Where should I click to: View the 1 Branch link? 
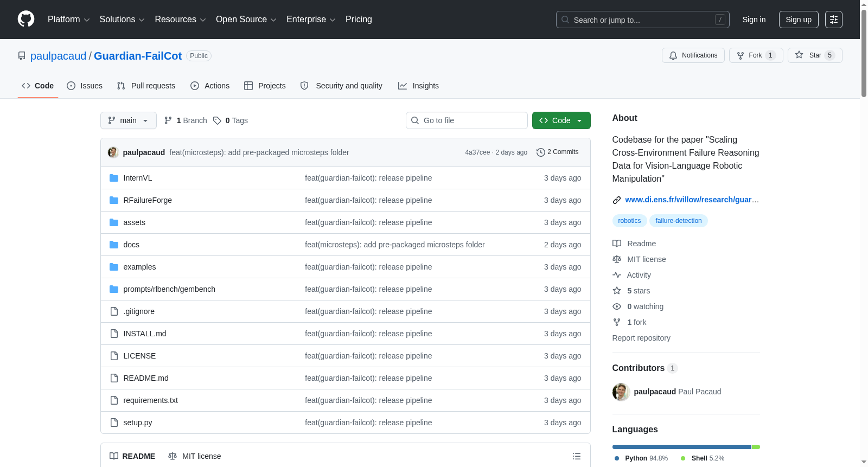tap(186, 120)
